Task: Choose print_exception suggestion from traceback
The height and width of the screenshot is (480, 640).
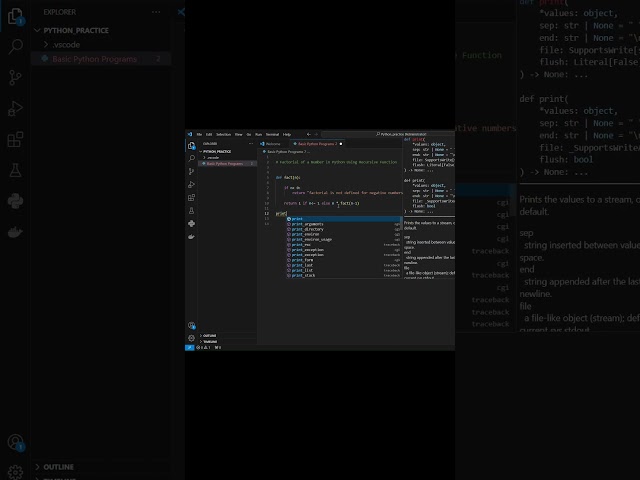Action: (343, 255)
